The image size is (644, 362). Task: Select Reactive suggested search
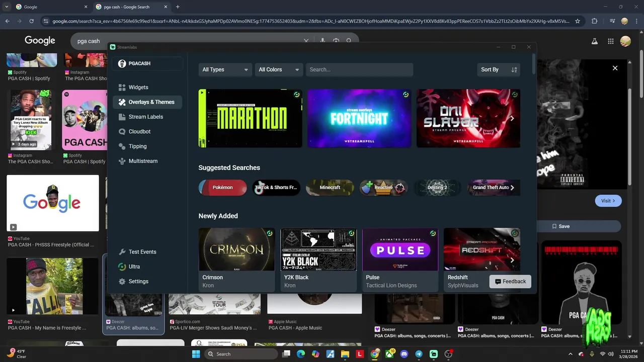[383, 188]
